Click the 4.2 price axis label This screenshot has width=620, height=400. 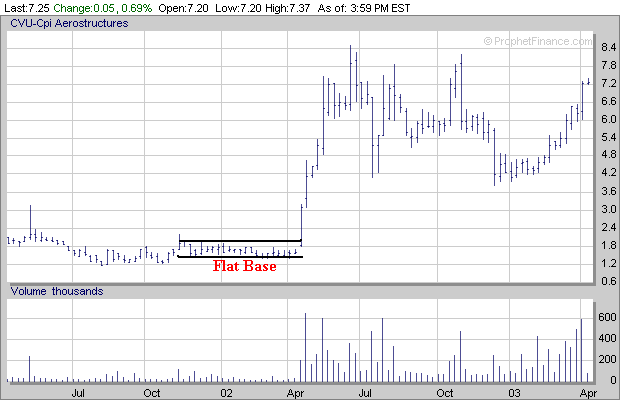click(609, 172)
